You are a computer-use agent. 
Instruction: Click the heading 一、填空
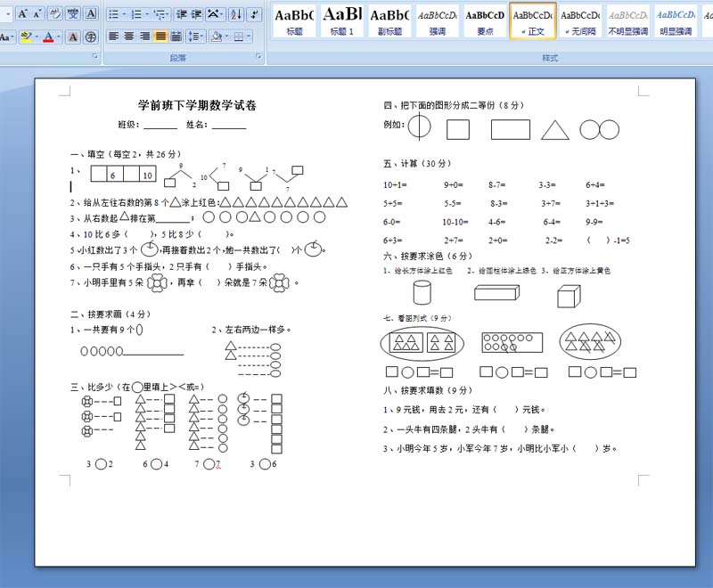point(126,154)
